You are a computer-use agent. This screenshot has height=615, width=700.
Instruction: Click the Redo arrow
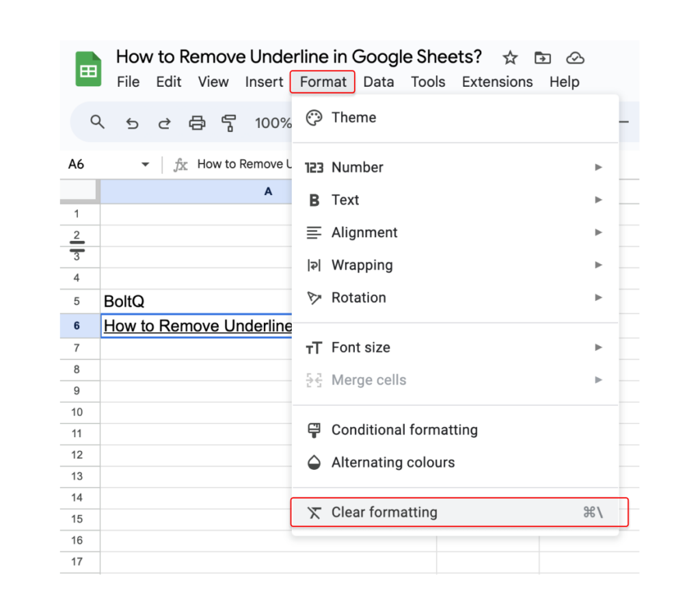click(164, 122)
